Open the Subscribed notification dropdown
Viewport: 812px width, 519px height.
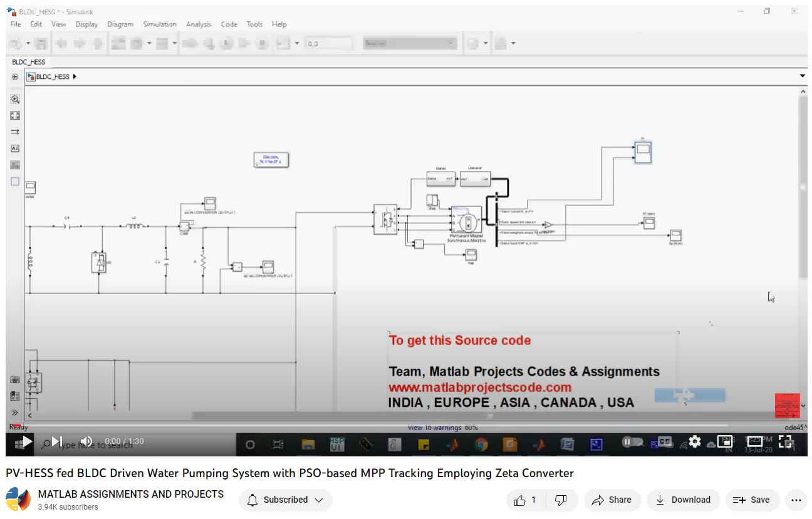285,500
